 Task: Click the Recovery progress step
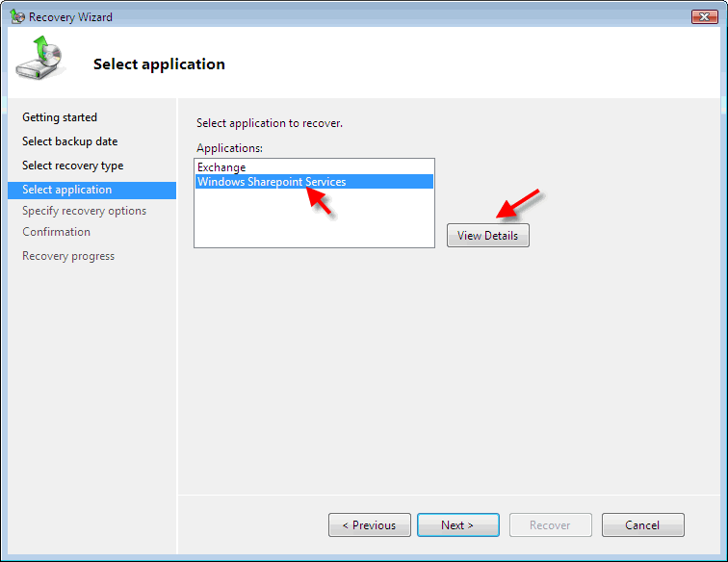pos(68,256)
